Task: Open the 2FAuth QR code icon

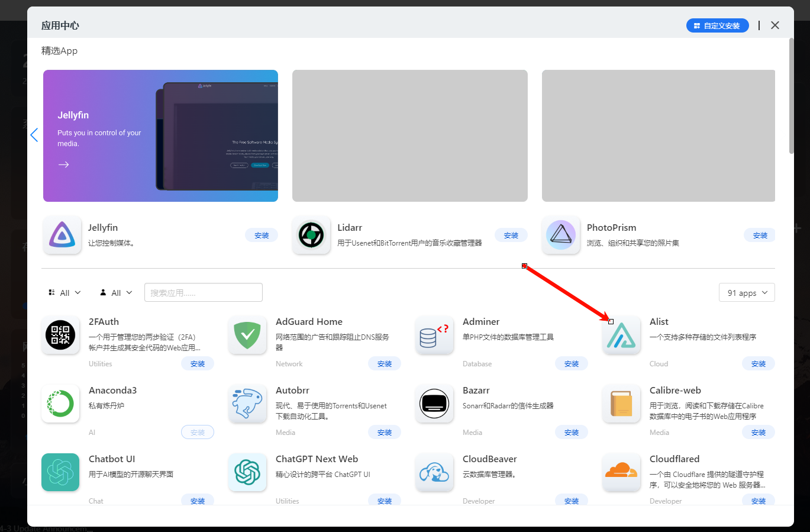Action: coord(60,335)
